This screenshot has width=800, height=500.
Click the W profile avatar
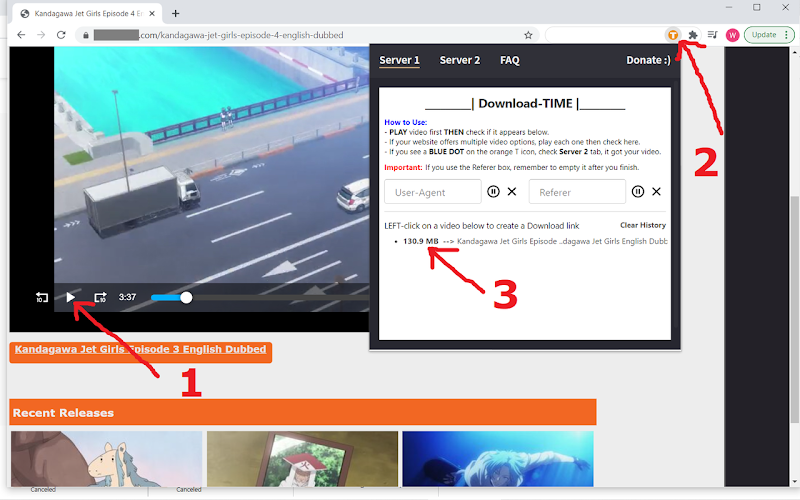[x=733, y=35]
